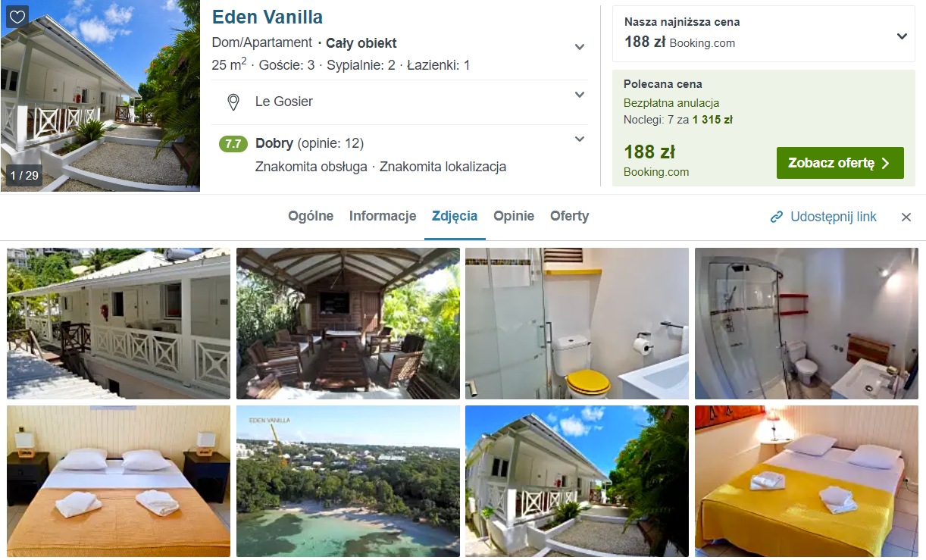Image resolution: width=926 pixels, height=560 pixels.
Task: Expand the Dobry reviews section chevron
Action: 580,139
